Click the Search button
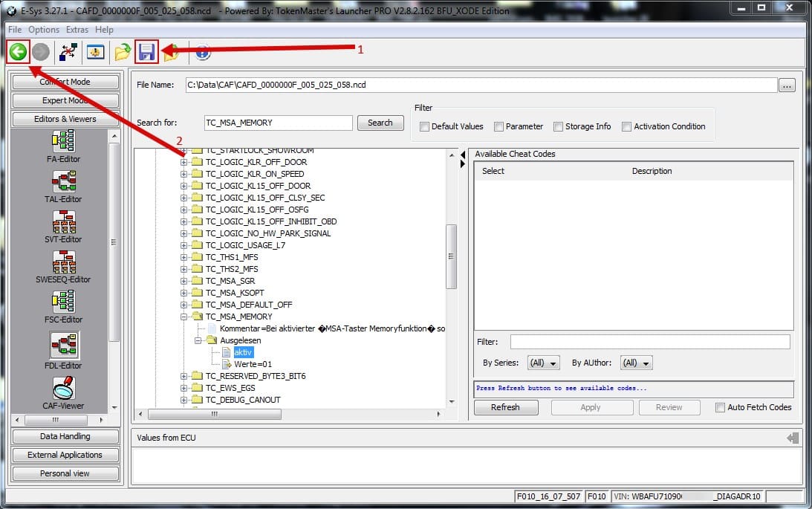Screen dimensions: 812x509 [380, 123]
